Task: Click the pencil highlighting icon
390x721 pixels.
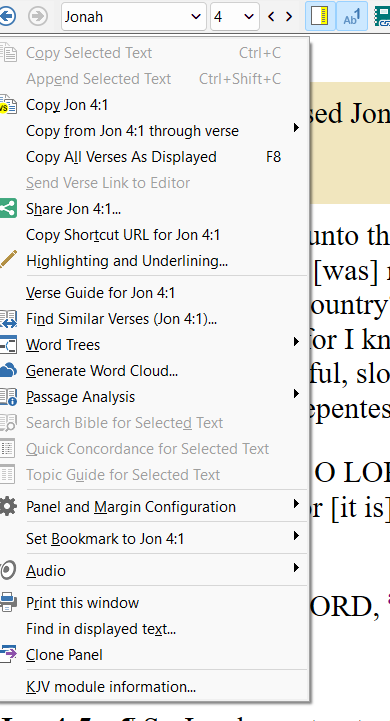Action: point(8,259)
